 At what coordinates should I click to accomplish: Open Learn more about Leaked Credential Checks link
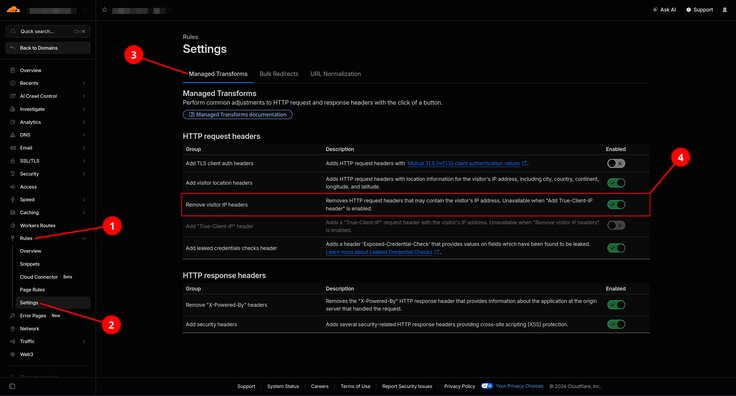pos(383,252)
